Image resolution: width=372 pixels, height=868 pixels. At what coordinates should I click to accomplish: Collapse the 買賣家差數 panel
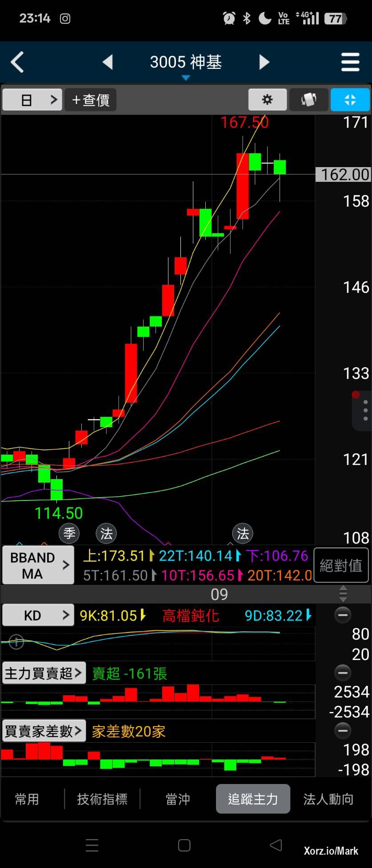point(343,731)
